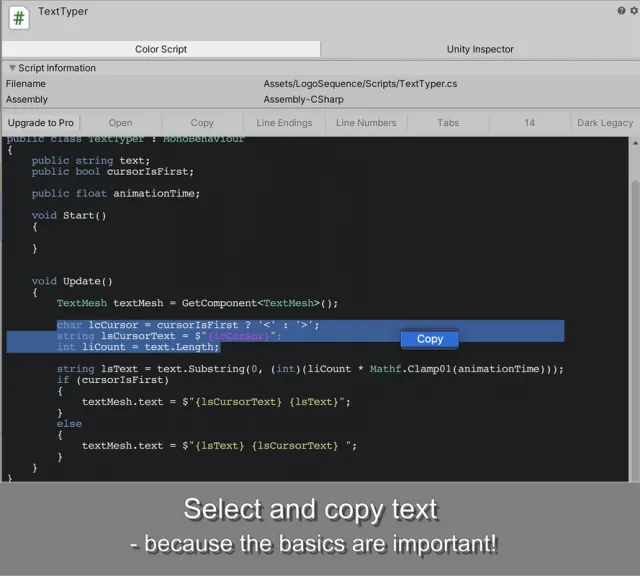This screenshot has width=640, height=576.
Task: Click the 'if (cursorIsFirst)' code line
Action: tap(113, 380)
